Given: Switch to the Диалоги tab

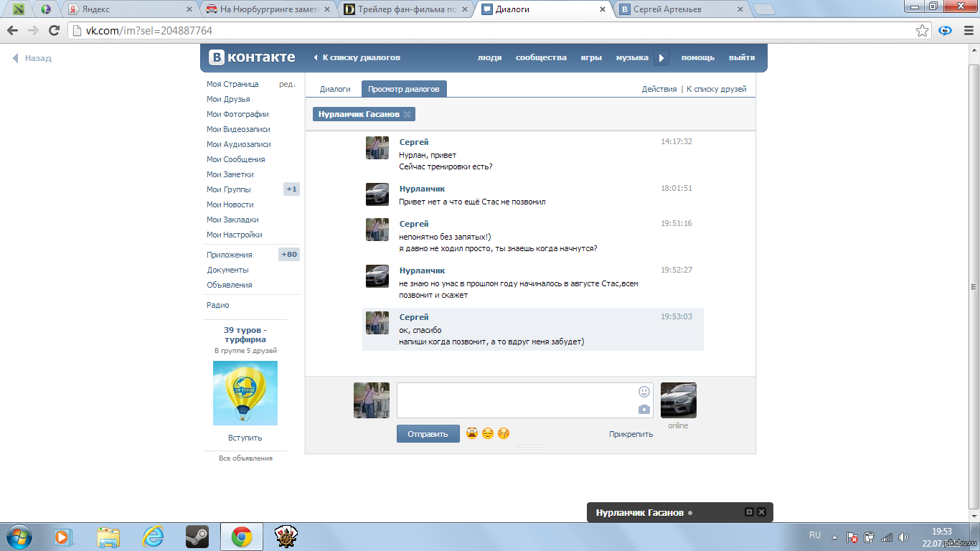Looking at the screenshot, I should [x=335, y=89].
